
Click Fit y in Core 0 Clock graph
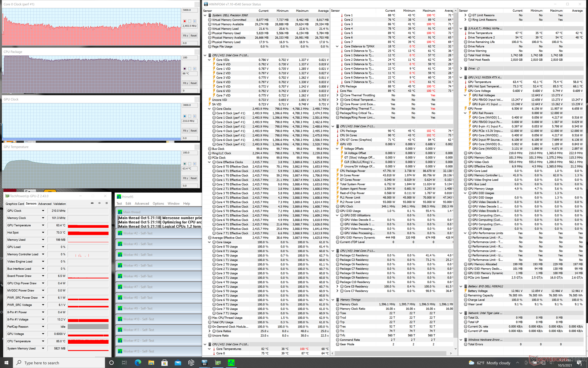click(x=186, y=36)
